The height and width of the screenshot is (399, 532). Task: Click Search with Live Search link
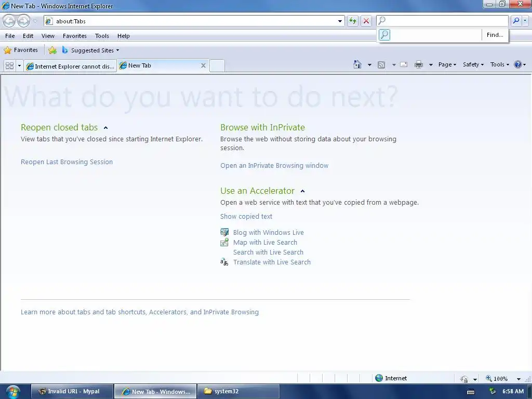coord(268,252)
